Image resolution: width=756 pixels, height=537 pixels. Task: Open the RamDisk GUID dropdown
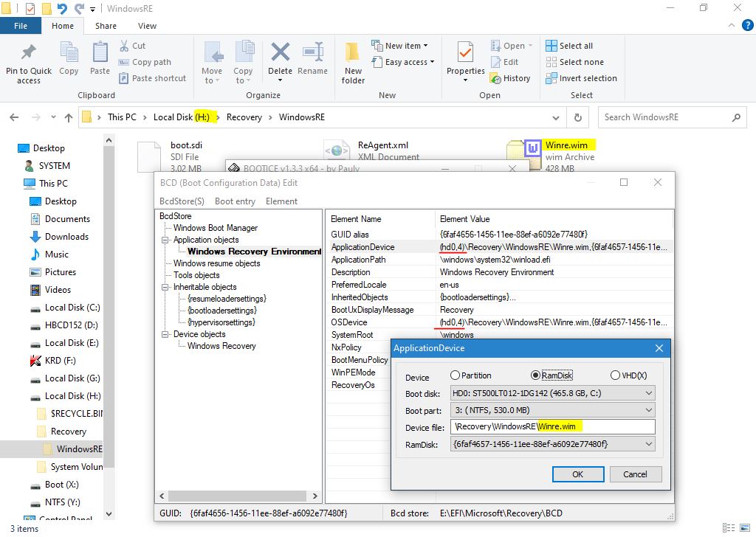[552, 444]
